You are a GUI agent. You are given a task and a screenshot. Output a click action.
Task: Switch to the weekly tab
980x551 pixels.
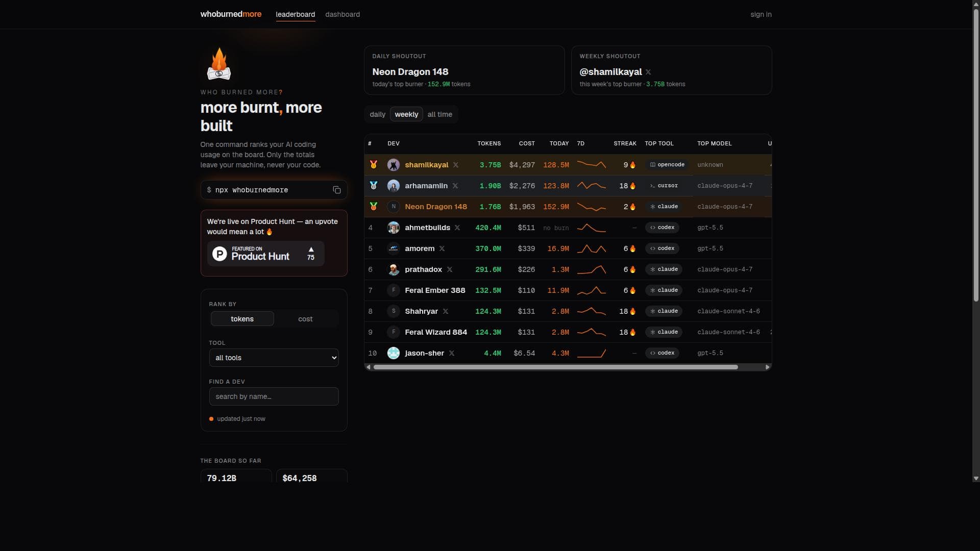(x=406, y=114)
